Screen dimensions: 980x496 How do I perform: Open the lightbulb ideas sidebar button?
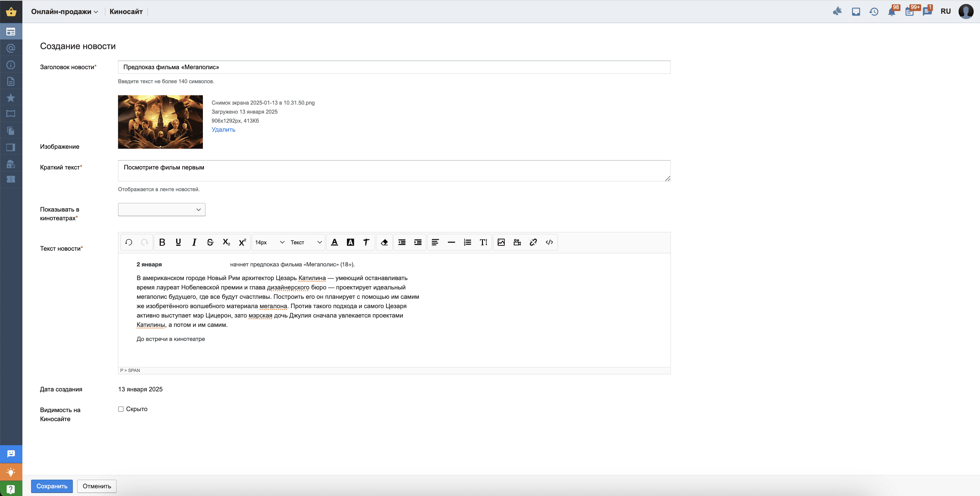coord(11,472)
